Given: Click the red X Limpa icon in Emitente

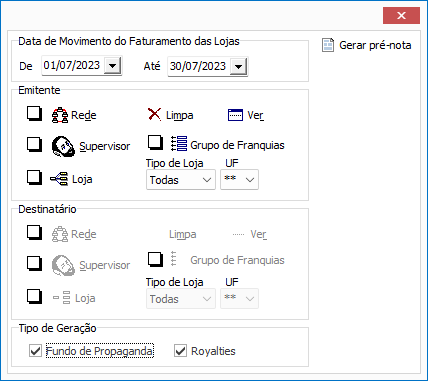Looking at the screenshot, I should point(154,114).
